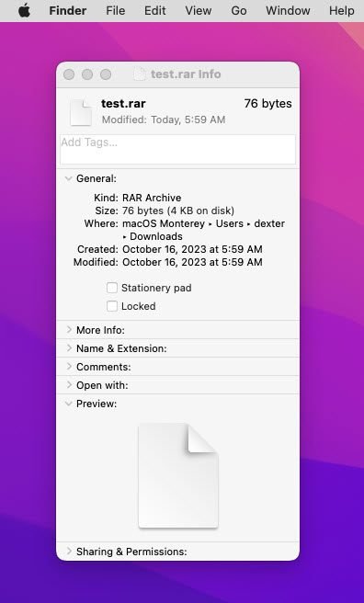The width and height of the screenshot is (364, 603).
Task: Expand the Comments section
Action: coord(69,367)
